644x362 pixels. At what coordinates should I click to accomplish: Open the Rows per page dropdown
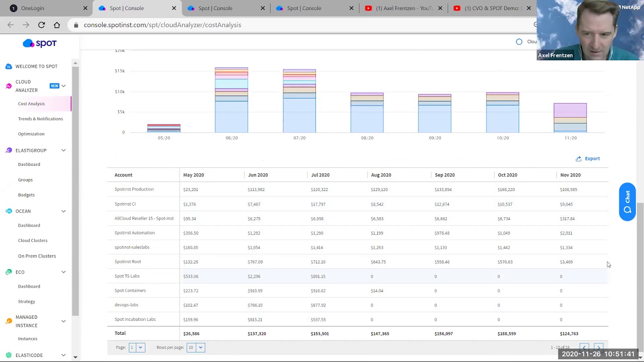point(196,347)
